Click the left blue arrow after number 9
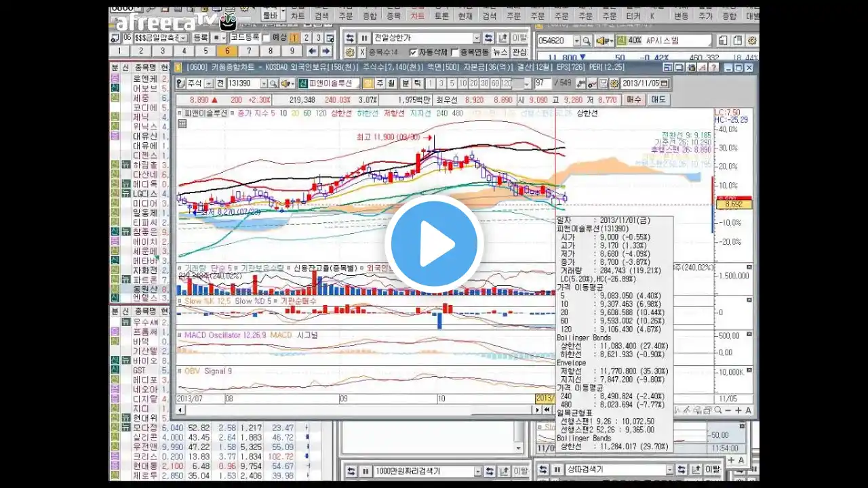Image resolution: width=868 pixels, height=488 pixels. click(312, 51)
